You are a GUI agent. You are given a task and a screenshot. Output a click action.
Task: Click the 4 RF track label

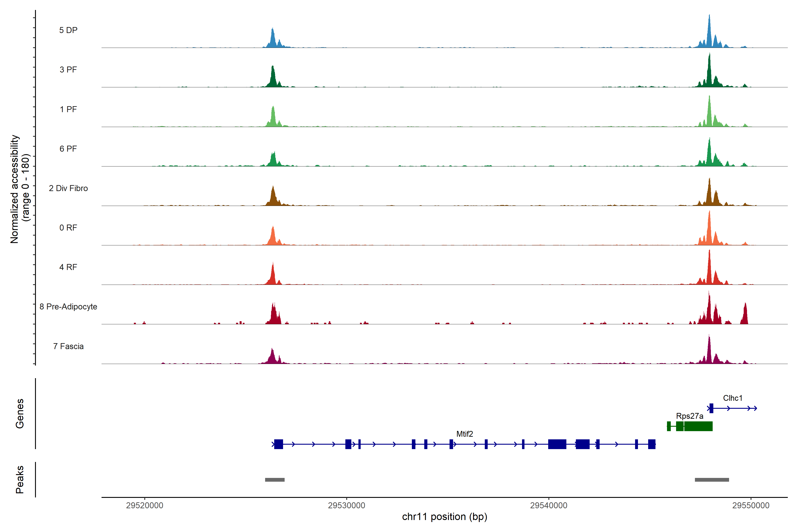(x=68, y=267)
